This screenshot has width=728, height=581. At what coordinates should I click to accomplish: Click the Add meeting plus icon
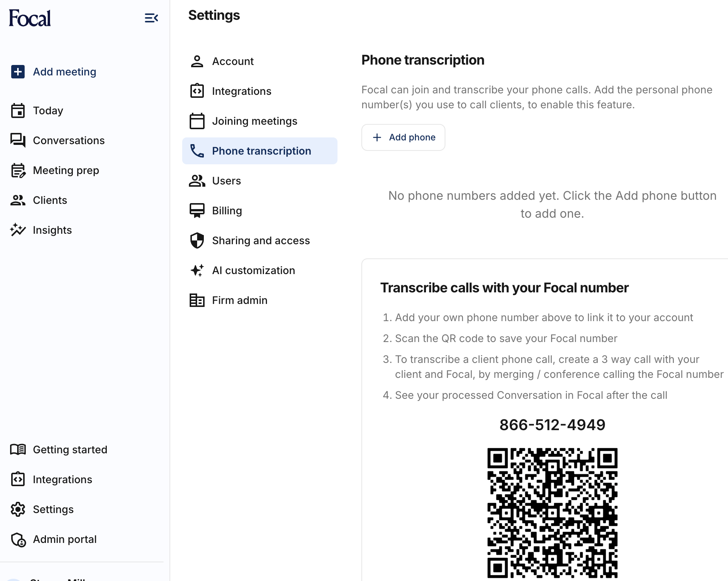point(18,72)
